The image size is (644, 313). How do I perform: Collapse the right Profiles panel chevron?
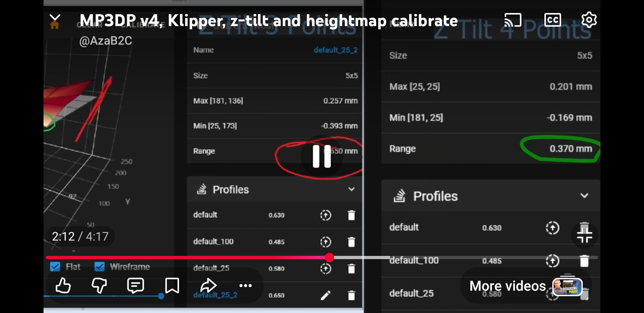click(584, 196)
